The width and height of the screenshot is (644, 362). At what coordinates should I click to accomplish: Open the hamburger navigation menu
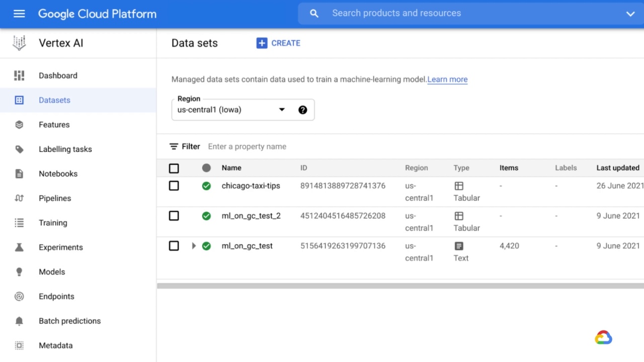tap(19, 14)
